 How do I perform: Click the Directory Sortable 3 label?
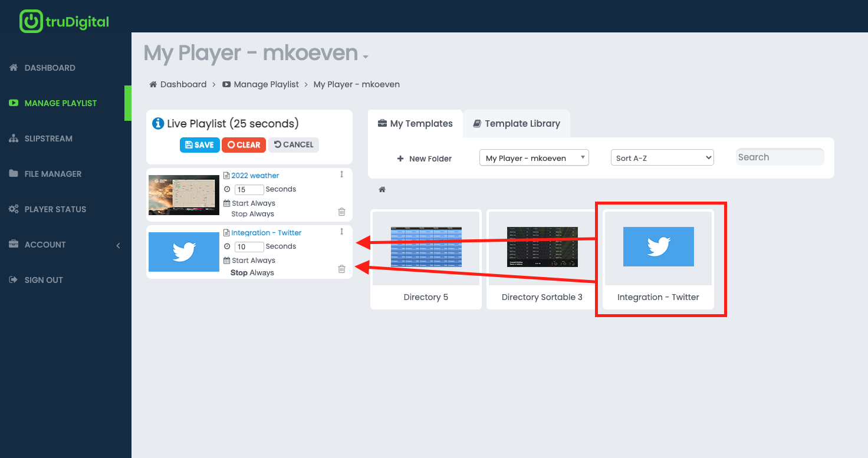coord(542,297)
